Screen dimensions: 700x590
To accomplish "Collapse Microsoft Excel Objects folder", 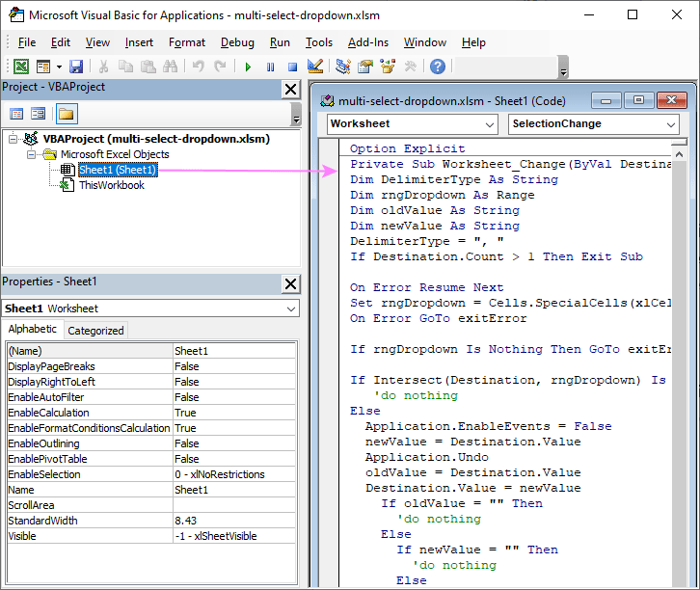I will [31, 154].
